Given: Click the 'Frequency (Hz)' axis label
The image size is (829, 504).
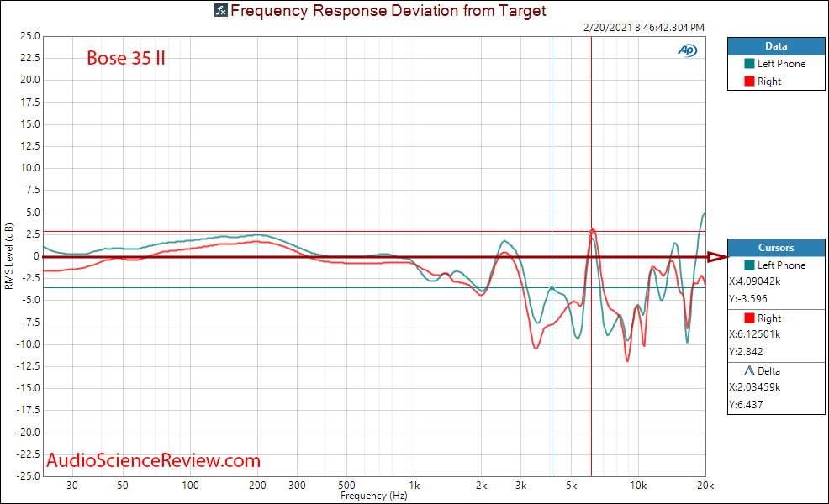Looking at the screenshot, I should point(374,496).
